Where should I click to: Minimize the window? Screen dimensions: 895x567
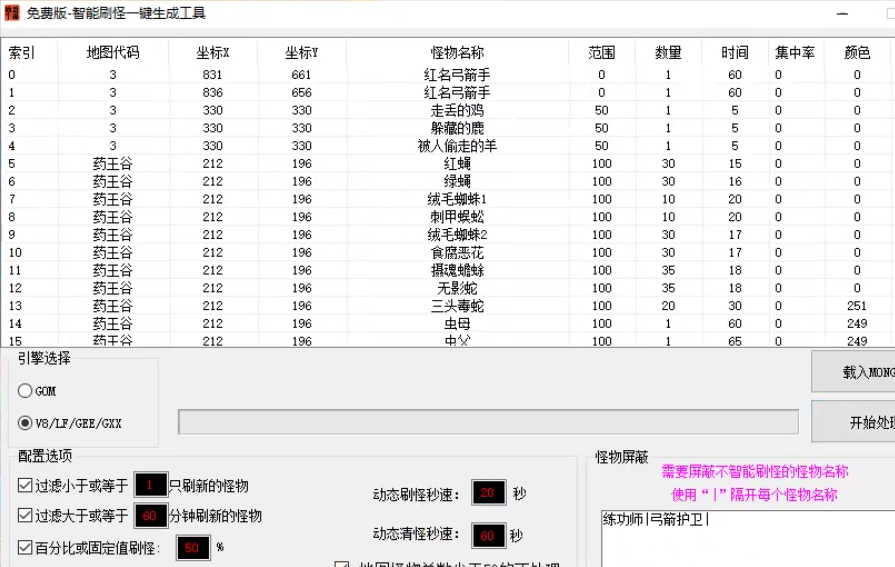tap(842, 13)
